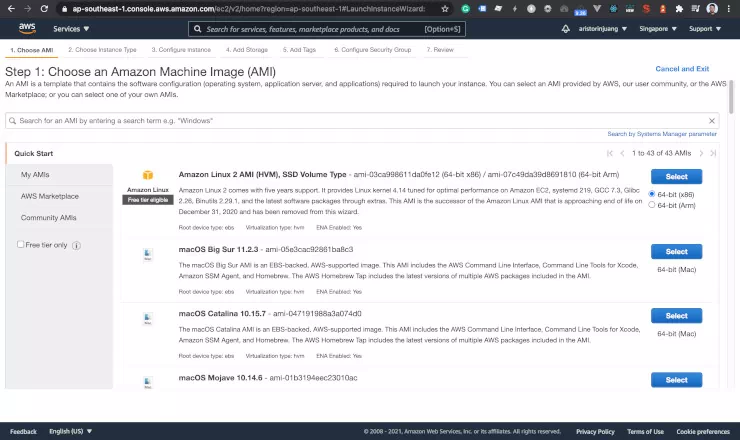Open the Terms of Use link
This screenshot has width=740, height=440.
[x=645, y=432]
